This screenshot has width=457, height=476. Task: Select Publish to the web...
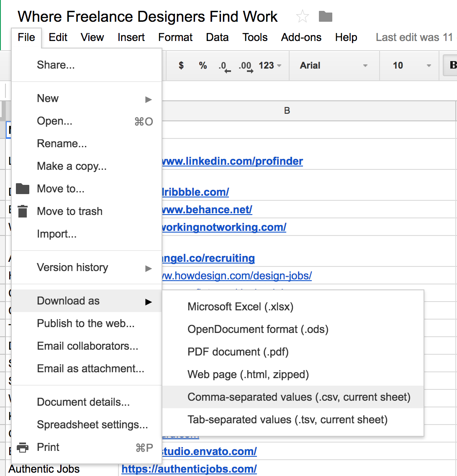(87, 323)
